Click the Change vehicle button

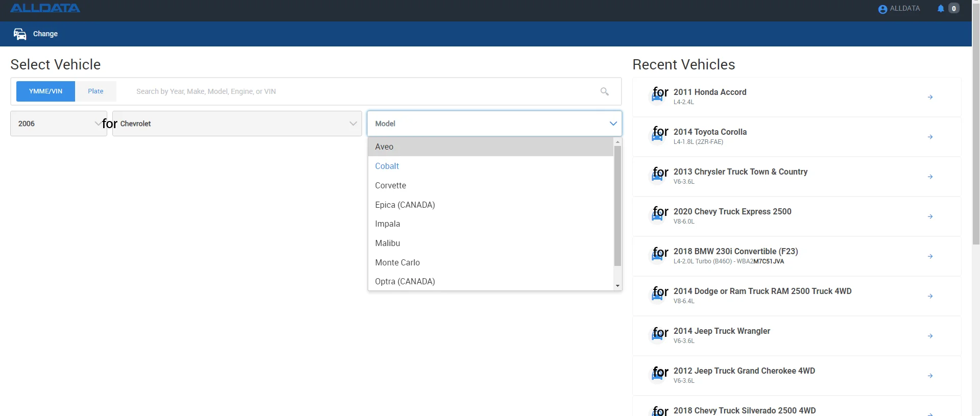36,34
